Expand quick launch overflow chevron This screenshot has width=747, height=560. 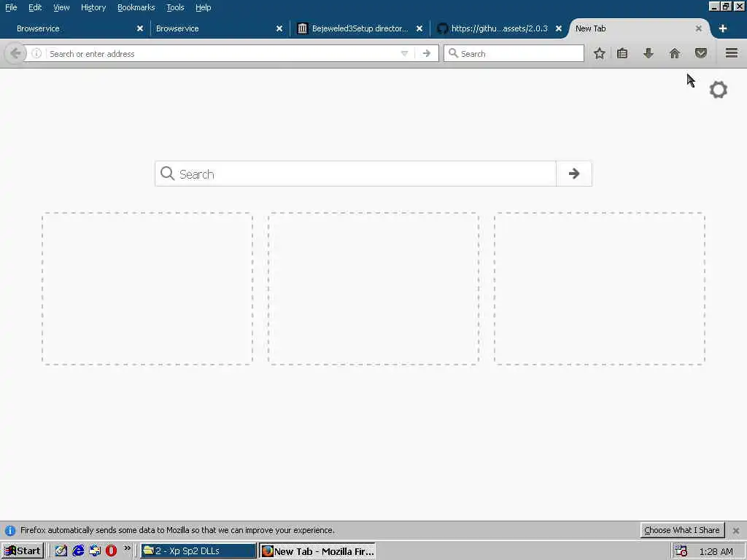[x=127, y=548]
